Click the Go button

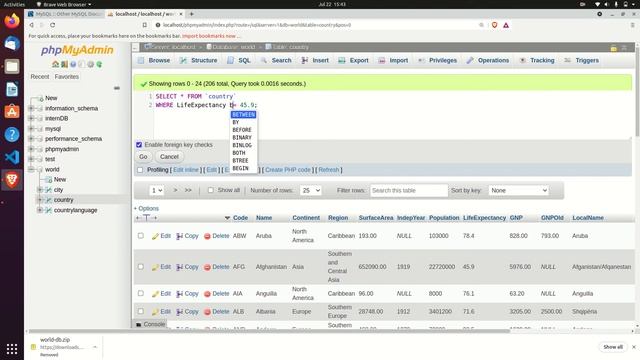pos(143,157)
